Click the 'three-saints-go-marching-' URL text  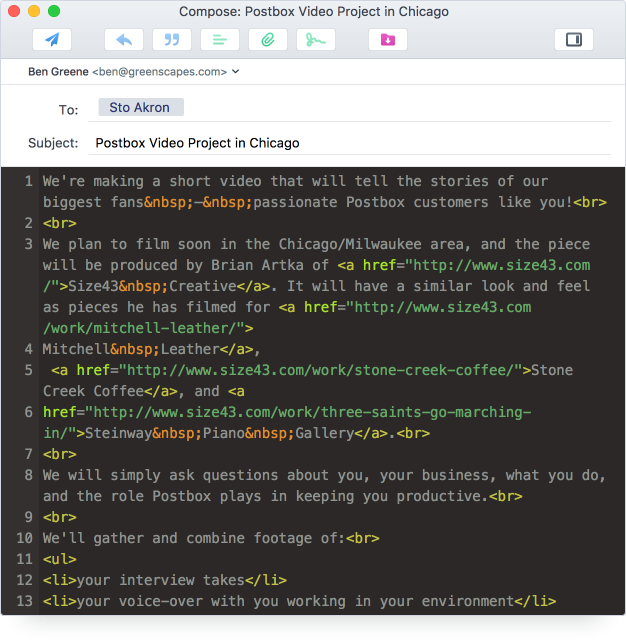[426, 412]
